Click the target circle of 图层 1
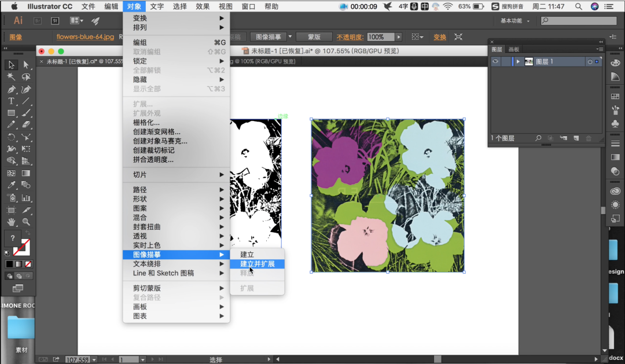625x364 pixels. [x=590, y=62]
